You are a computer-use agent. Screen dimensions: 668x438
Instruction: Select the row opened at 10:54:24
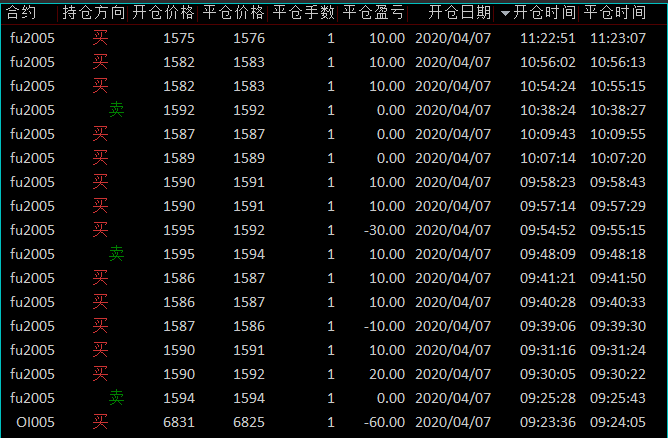click(334, 86)
